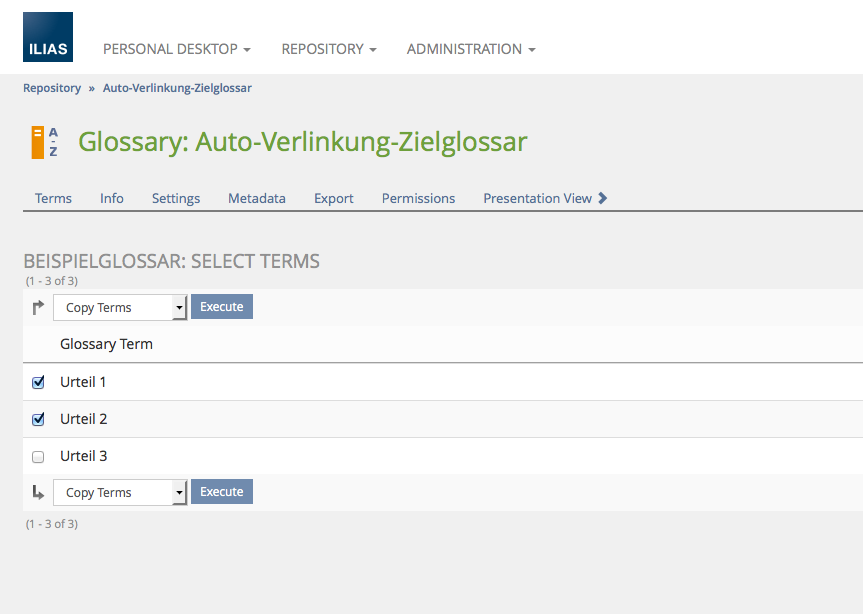Click the Glossary Term column header
This screenshot has width=863, height=614.
point(106,344)
